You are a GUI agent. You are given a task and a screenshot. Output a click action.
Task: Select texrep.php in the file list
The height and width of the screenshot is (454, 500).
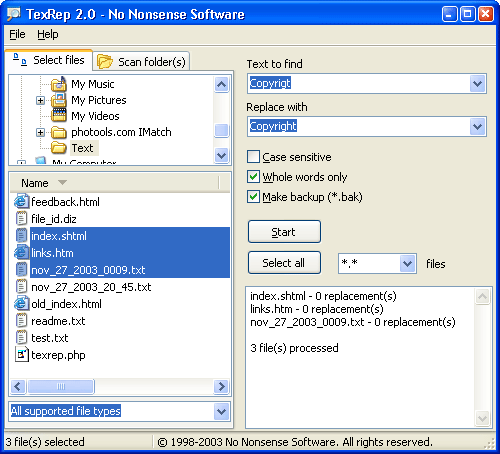click(58, 355)
